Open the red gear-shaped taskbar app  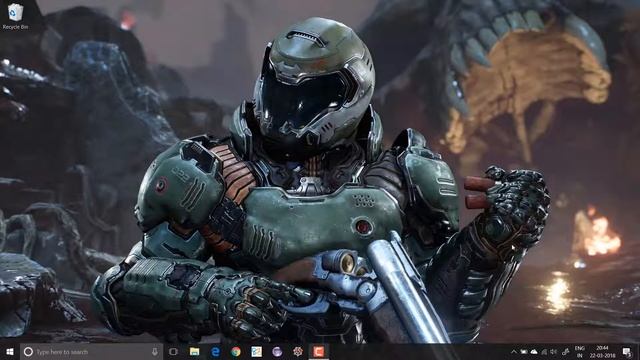[298, 351]
